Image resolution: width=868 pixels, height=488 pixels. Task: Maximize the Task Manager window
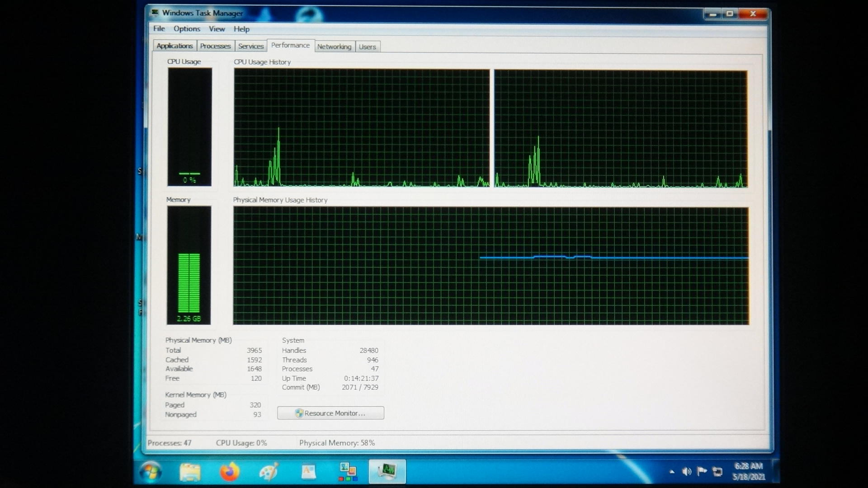[x=730, y=14]
